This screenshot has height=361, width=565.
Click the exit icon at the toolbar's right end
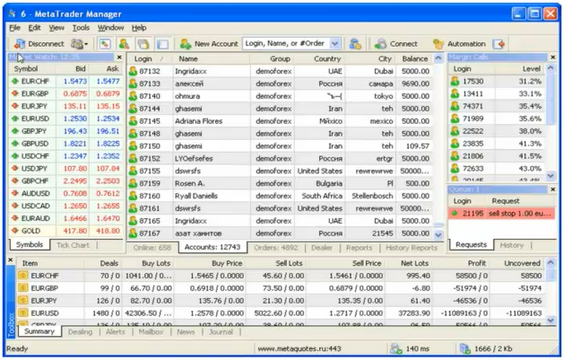click(x=499, y=44)
